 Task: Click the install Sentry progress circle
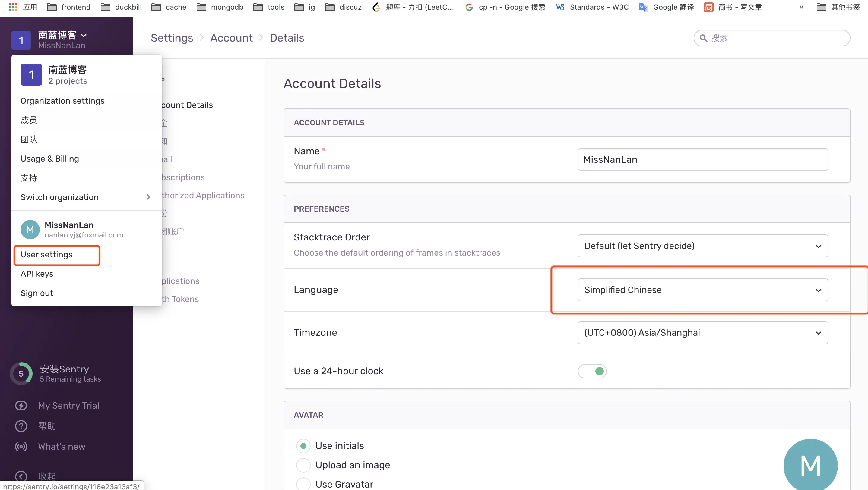pos(21,373)
